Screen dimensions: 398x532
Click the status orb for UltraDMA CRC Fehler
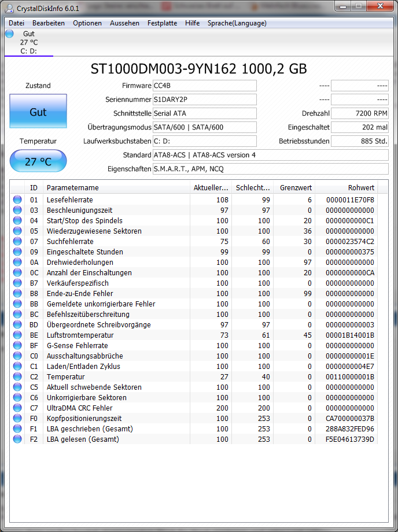pyautogui.click(x=17, y=408)
